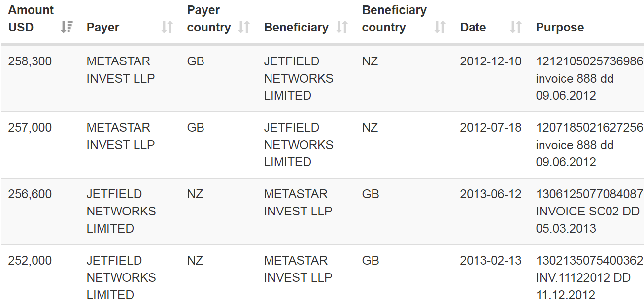Click the Payer column header text
Viewport: 644px width, 305px height.
tap(103, 28)
